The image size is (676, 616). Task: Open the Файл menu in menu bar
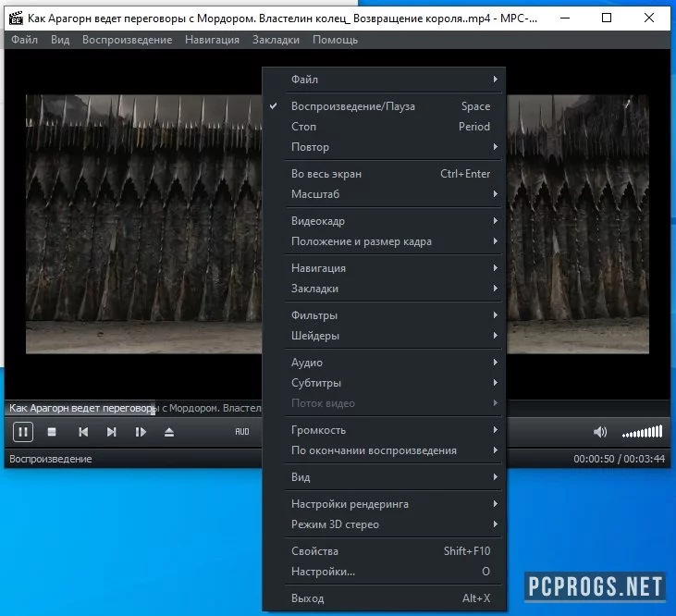[x=24, y=40]
